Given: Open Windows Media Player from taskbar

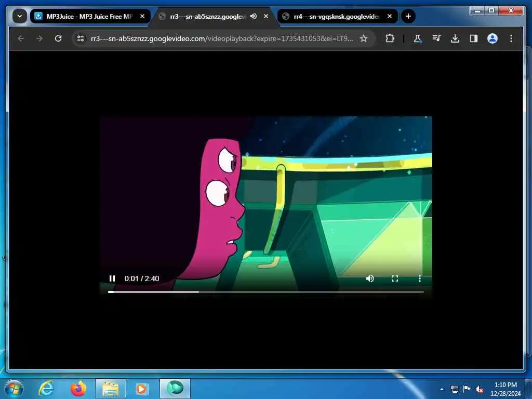Looking at the screenshot, I should pyautogui.click(x=141, y=389).
